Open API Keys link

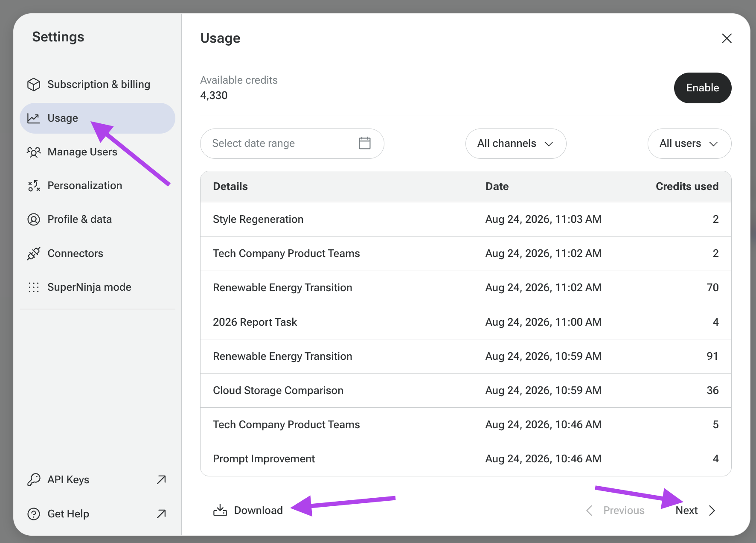tap(97, 480)
